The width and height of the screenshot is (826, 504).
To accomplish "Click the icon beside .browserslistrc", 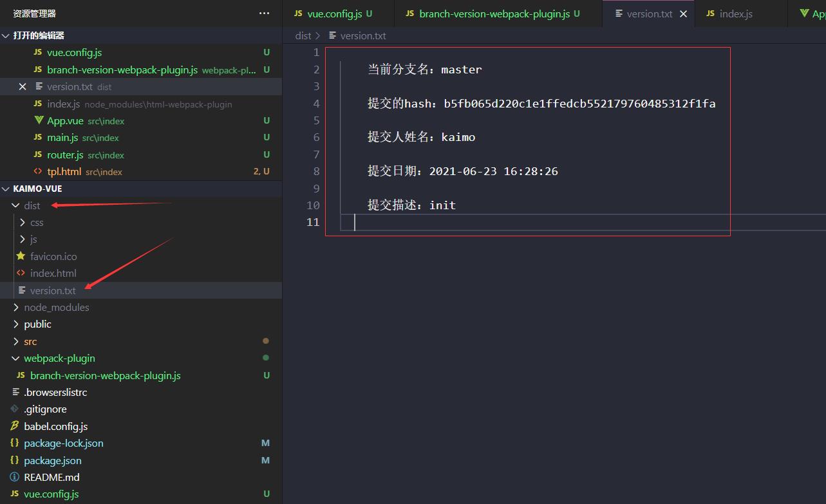I will point(15,392).
